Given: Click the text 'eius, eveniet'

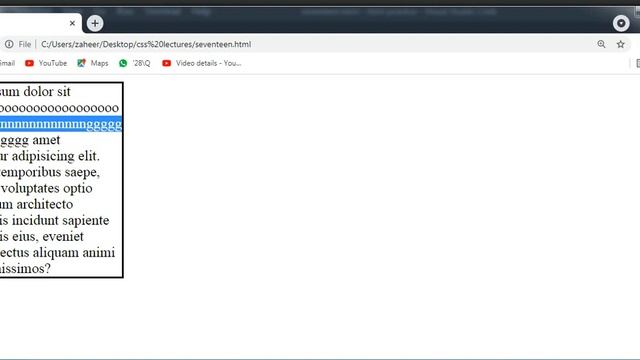Looking at the screenshot, I should coord(47,236).
